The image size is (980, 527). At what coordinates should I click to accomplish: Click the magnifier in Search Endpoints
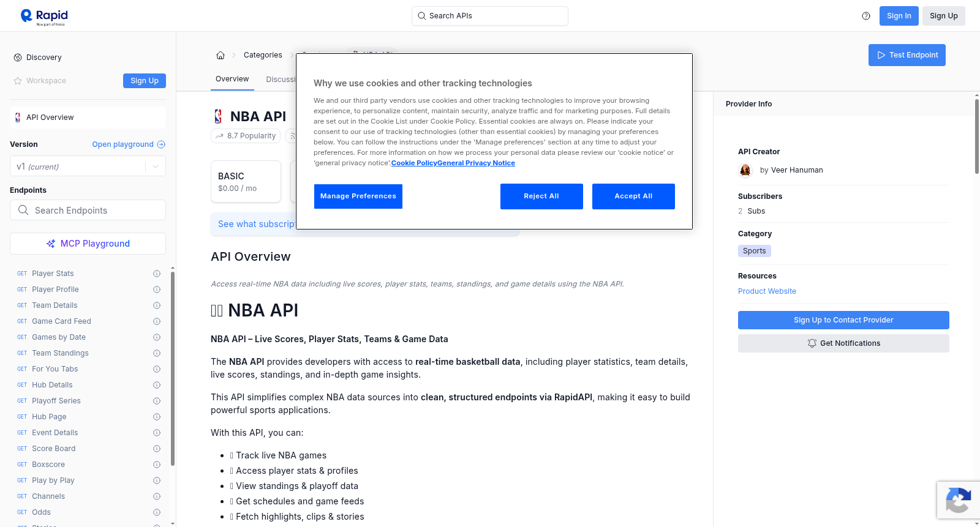coord(23,210)
